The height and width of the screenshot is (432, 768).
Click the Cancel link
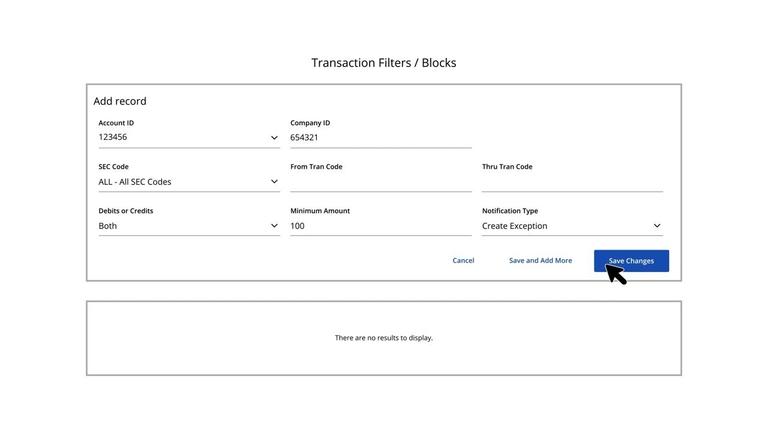tap(463, 261)
